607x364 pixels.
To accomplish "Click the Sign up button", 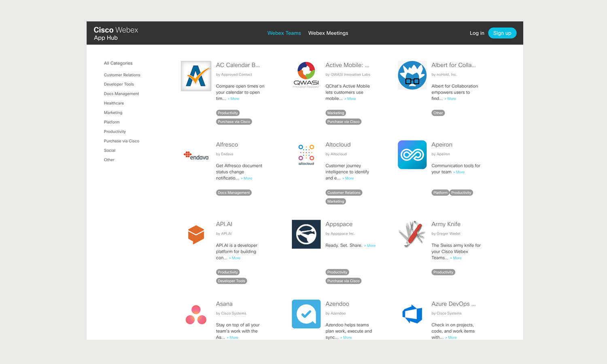I will tap(502, 33).
